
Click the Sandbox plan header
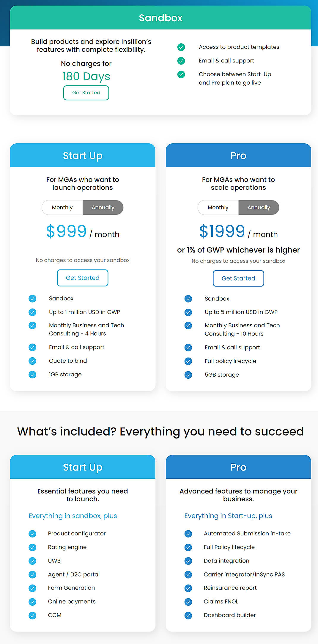[160, 18]
